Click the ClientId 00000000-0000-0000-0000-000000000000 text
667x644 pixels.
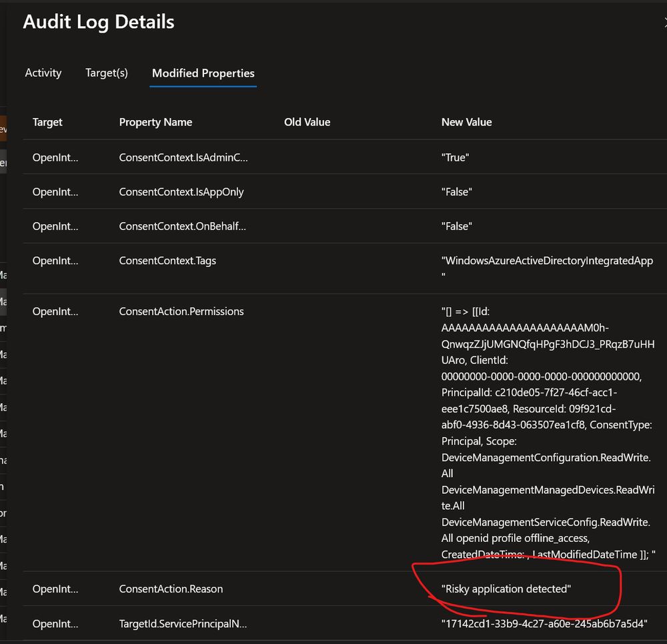(541, 376)
